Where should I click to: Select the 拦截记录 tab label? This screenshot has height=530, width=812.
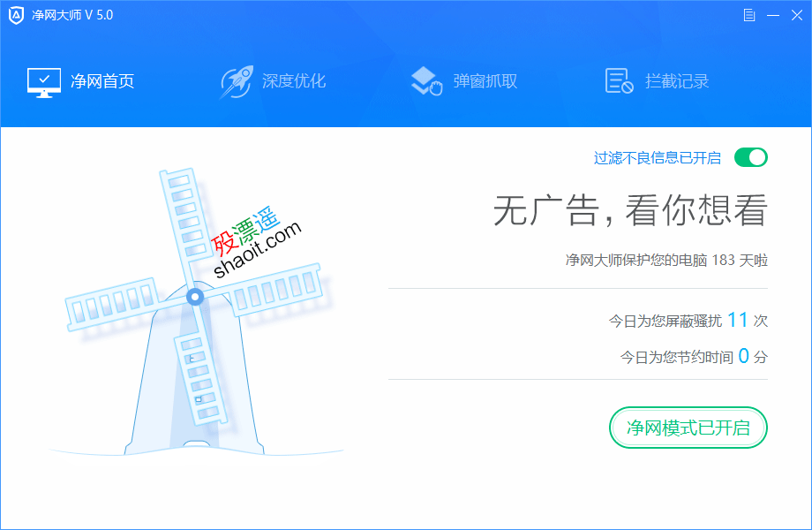click(677, 82)
